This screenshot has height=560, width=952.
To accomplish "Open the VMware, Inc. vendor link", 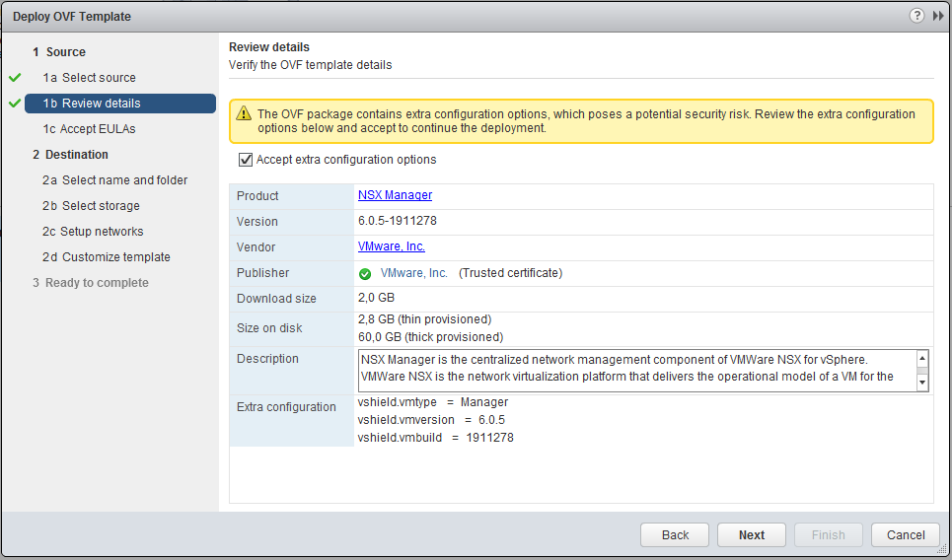I will (x=391, y=246).
